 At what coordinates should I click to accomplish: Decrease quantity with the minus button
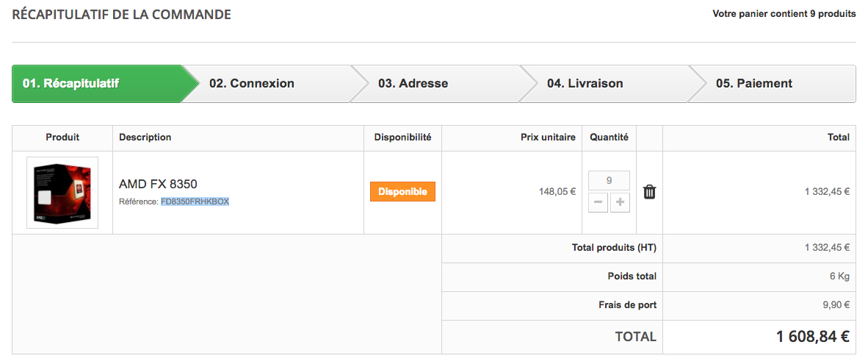(x=598, y=202)
